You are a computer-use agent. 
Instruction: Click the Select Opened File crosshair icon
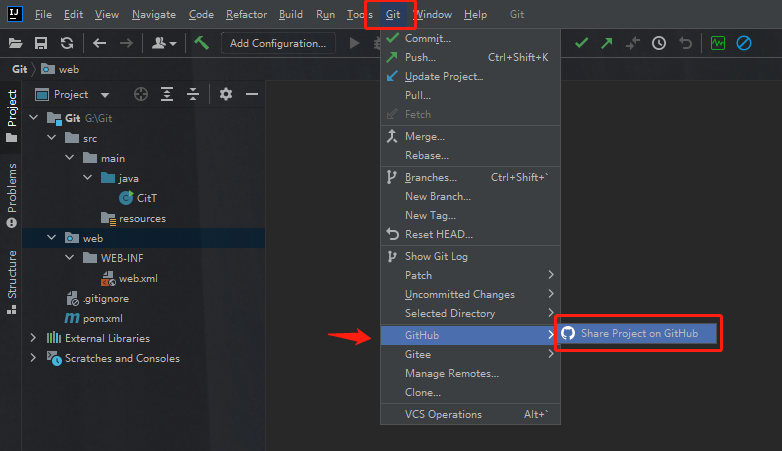pos(141,94)
